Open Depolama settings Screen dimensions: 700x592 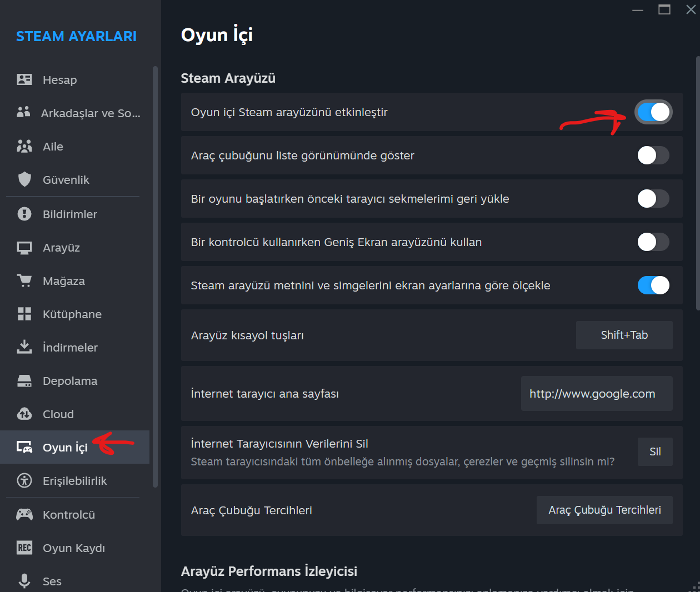[x=75, y=380]
